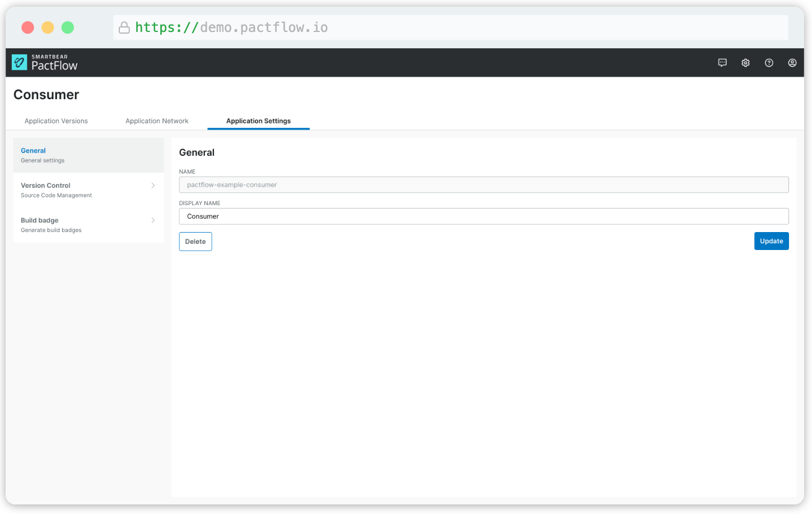This screenshot has width=812, height=514.
Task: Maximize window with green traffic light
Action: (68, 27)
